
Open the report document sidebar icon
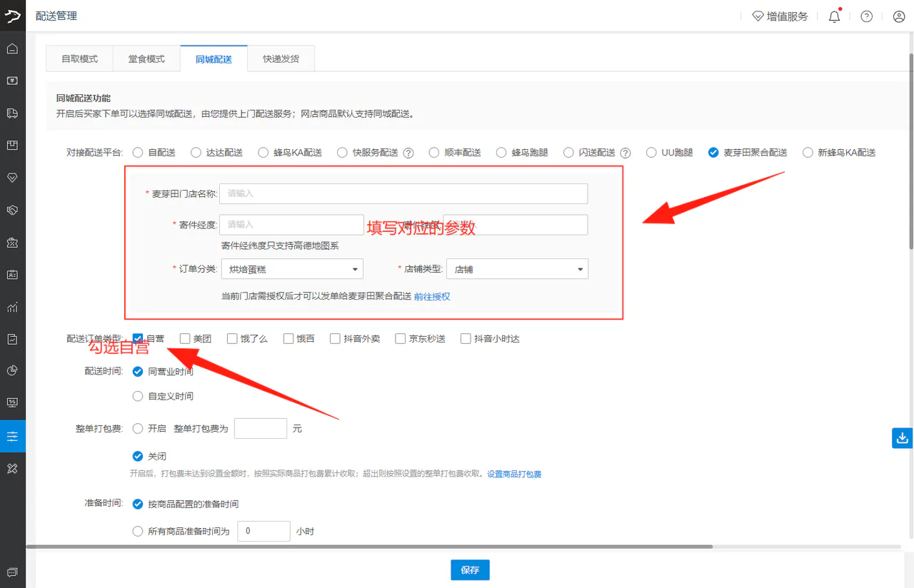coord(12,339)
